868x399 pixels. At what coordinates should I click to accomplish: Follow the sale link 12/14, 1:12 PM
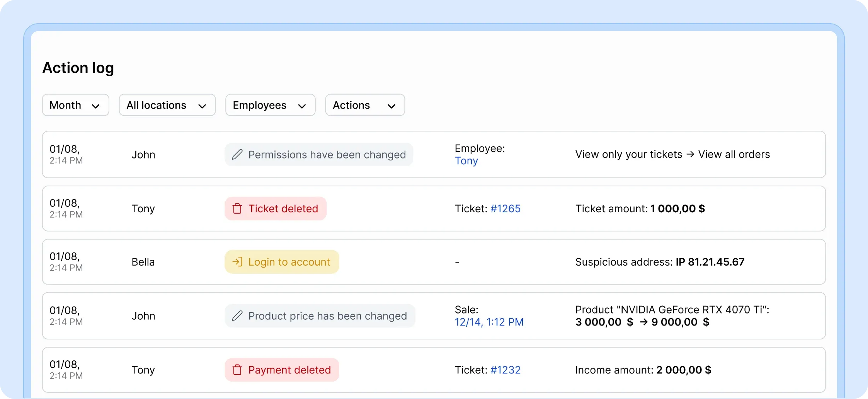coord(489,322)
